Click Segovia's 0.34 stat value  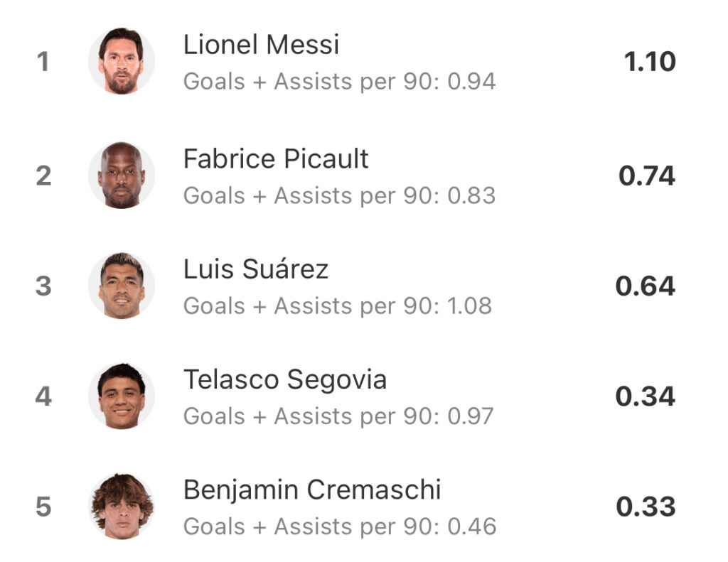pos(646,396)
